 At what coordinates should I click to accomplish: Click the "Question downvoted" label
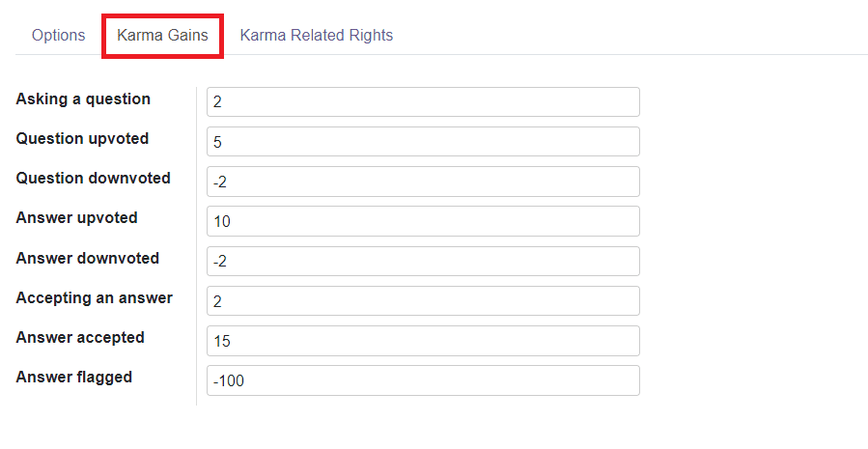93,179
